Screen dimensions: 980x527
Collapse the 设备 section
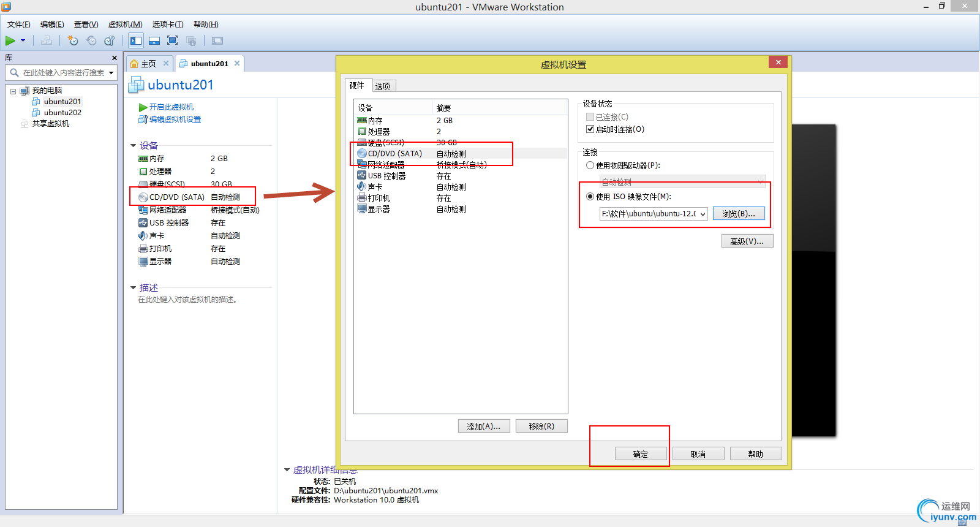[133, 146]
